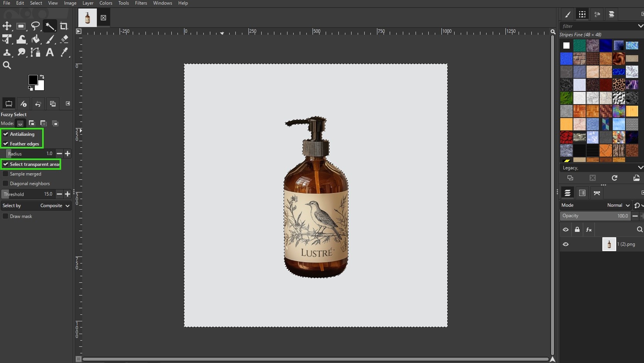Increase Radius with the plus button

pos(68,154)
